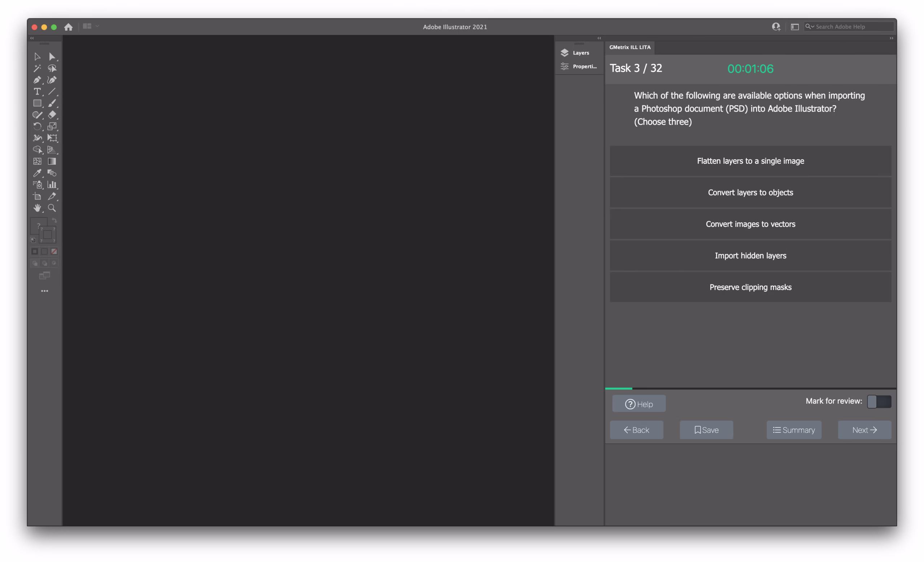
Task: Choose answer Import hidden layers
Action: [750, 255]
